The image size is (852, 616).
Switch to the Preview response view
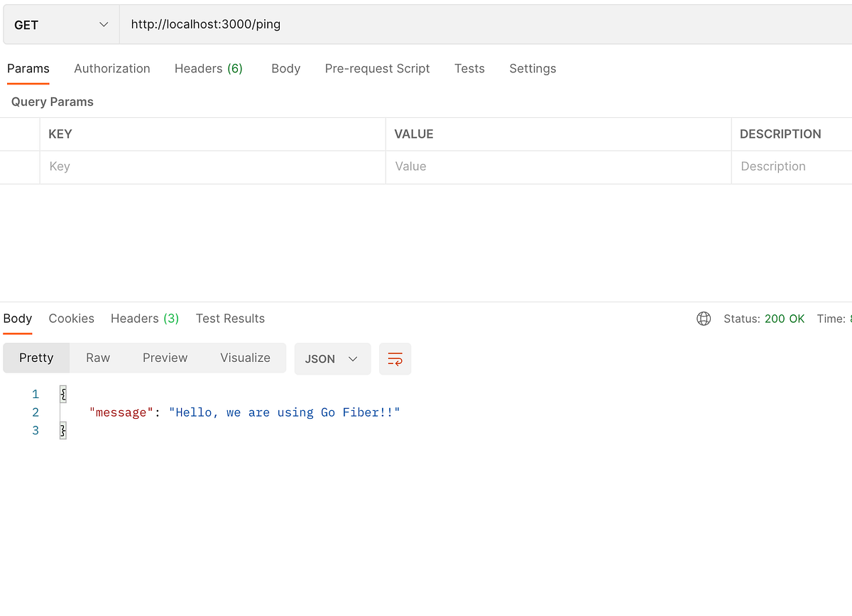point(165,358)
